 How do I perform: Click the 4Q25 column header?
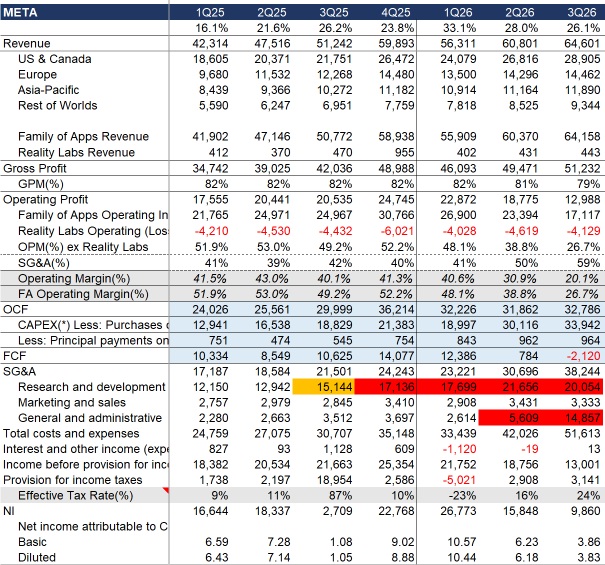point(396,12)
